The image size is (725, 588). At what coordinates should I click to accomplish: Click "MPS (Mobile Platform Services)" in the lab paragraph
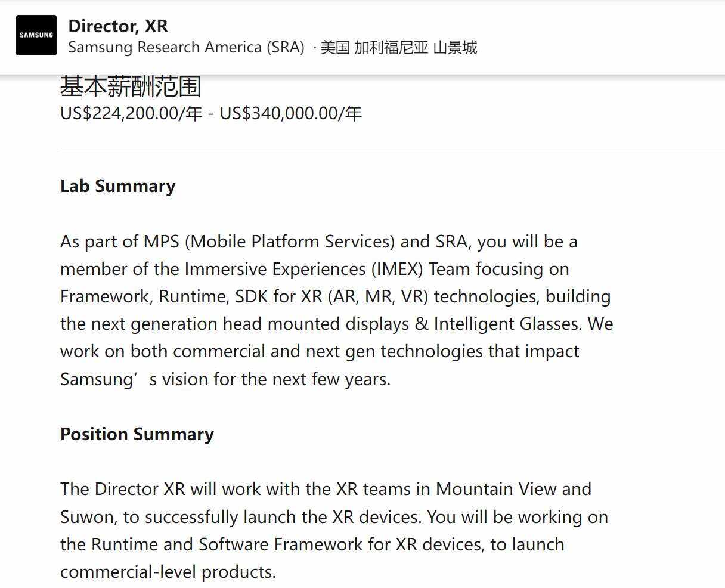point(269,242)
